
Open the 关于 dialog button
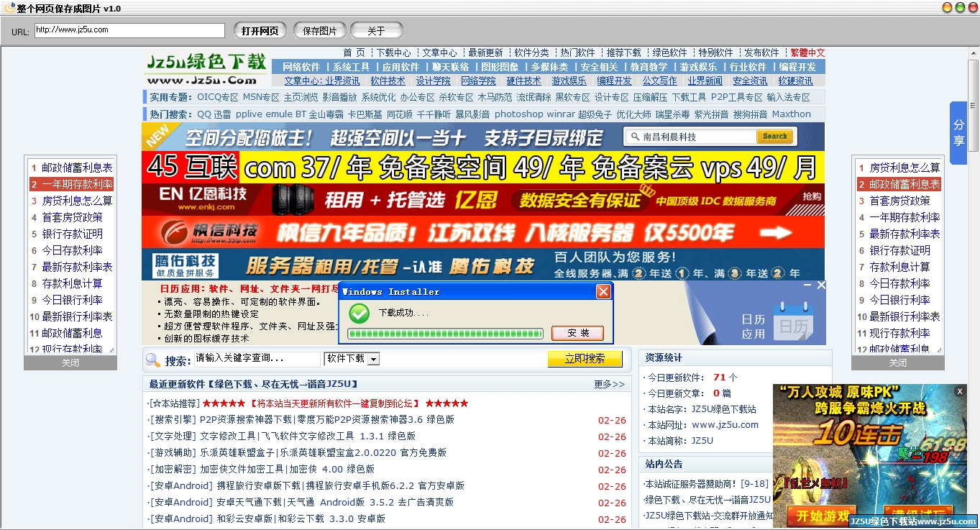(376, 31)
